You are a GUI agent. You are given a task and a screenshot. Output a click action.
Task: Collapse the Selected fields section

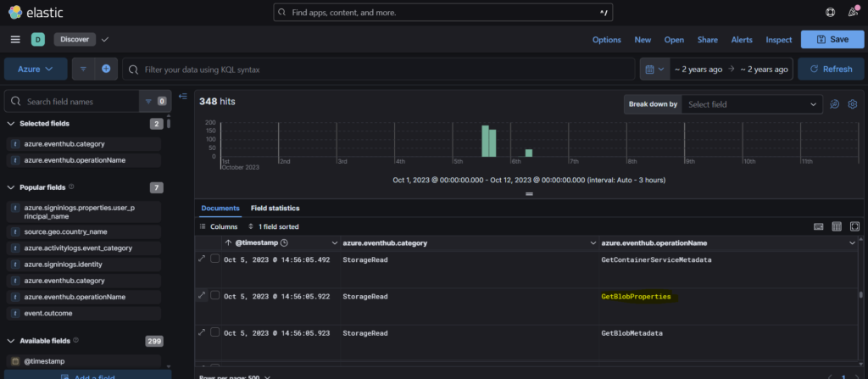click(x=11, y=124)
